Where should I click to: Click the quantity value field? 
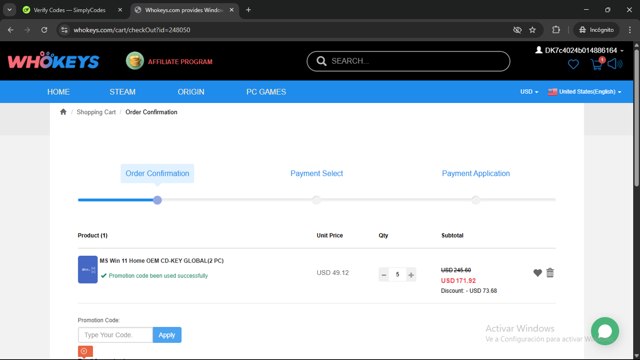[397, 275]
